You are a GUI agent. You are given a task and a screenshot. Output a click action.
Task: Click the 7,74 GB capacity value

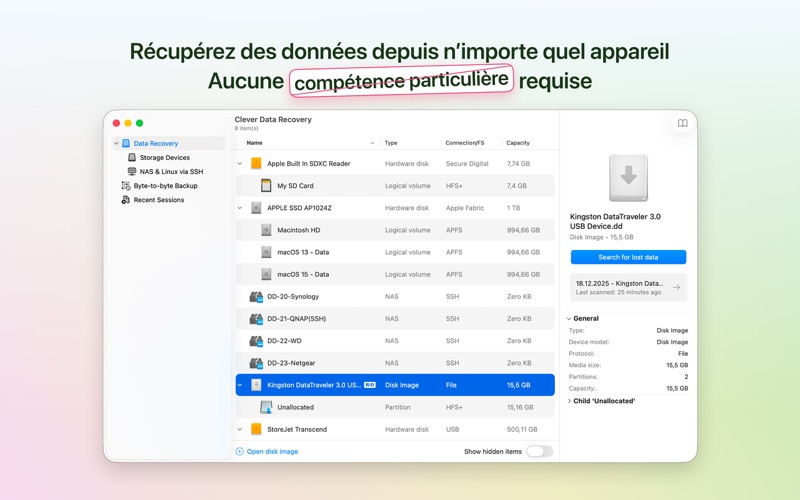click(518, 164)
